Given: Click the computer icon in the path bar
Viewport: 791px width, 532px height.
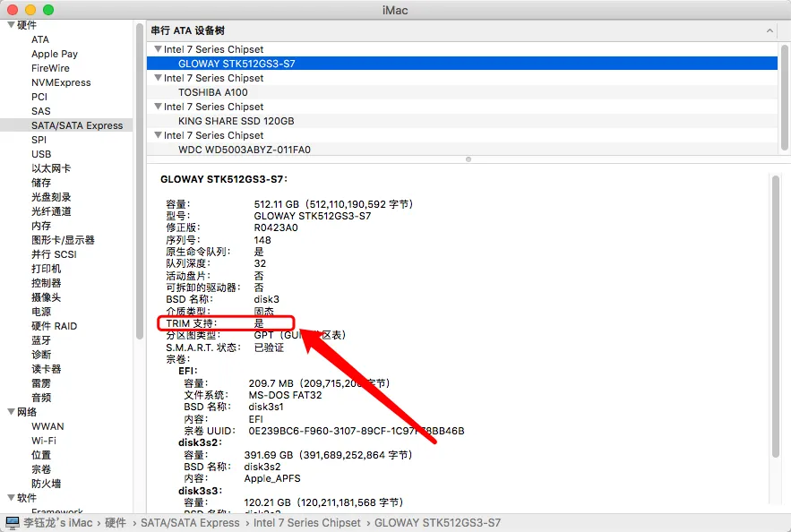Looking at the screenshot, I should click(x=13, y=522).
